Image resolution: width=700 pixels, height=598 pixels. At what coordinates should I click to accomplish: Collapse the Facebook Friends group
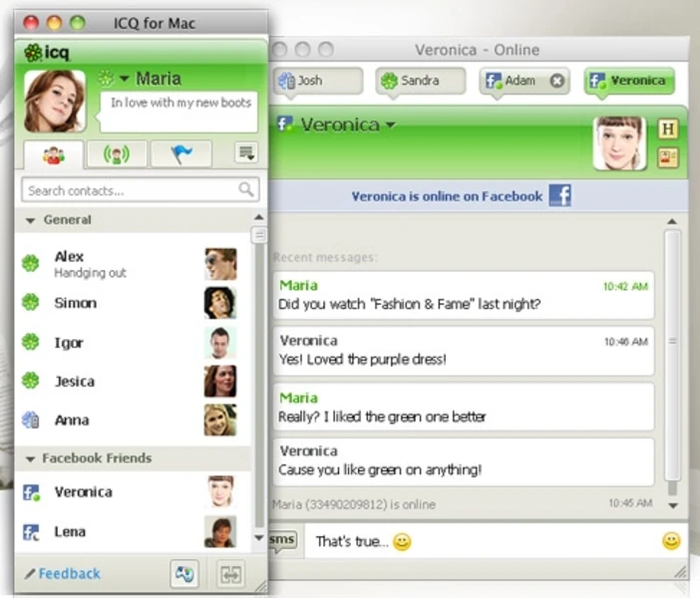pyautogui.click(x=31, y=458)
